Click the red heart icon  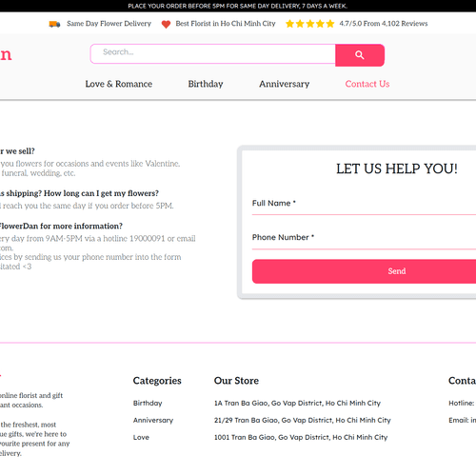click(x=166, y=24)
